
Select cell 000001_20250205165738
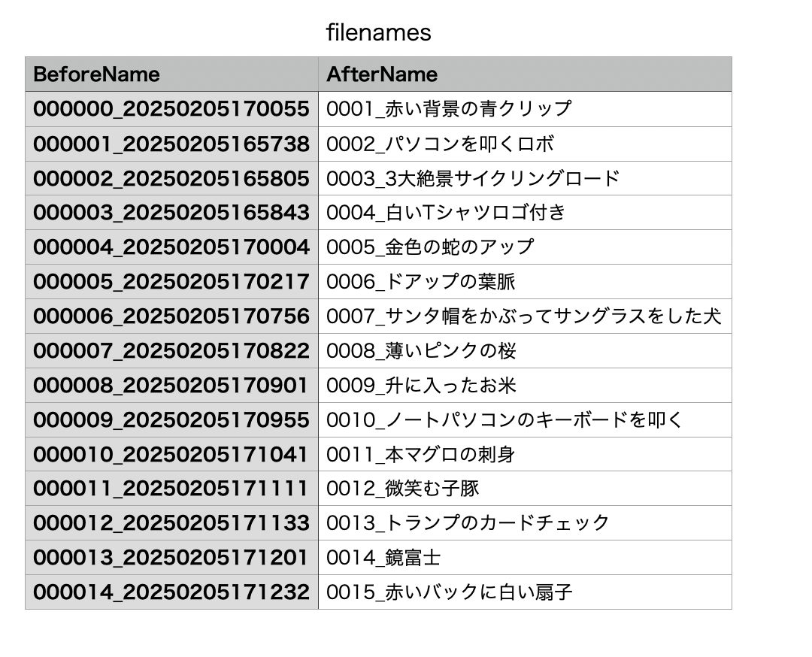coord(171,144)
